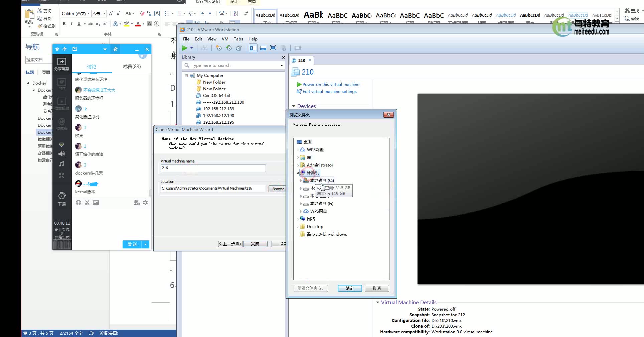644x337 pixels.
Task: Click Edit virtual machine settings link
Action: (329, 91)
